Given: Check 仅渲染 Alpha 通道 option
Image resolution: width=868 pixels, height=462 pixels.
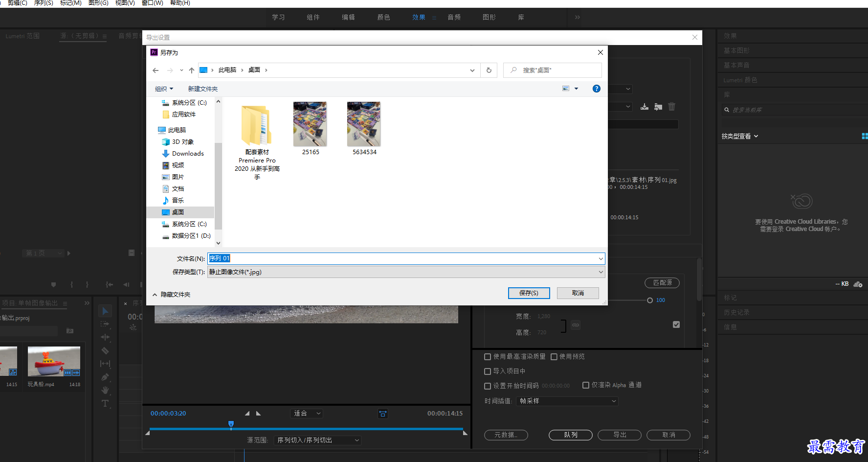Looking at the screenshot, I should pyautogui.click(x=586, y=385).
